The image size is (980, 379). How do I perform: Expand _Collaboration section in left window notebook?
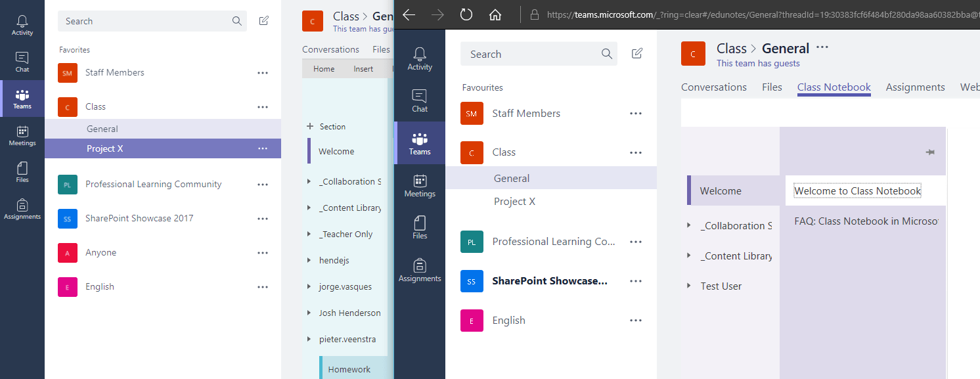(x=309, y=181)
